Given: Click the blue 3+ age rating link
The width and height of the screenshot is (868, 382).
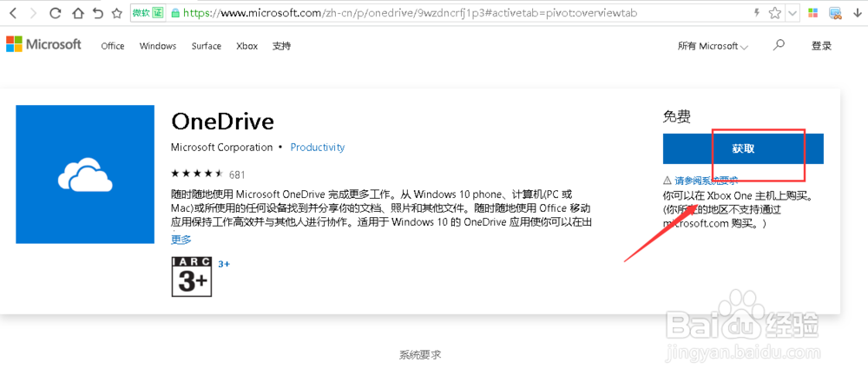Looking at the screenshot, I should pos(224,264).
